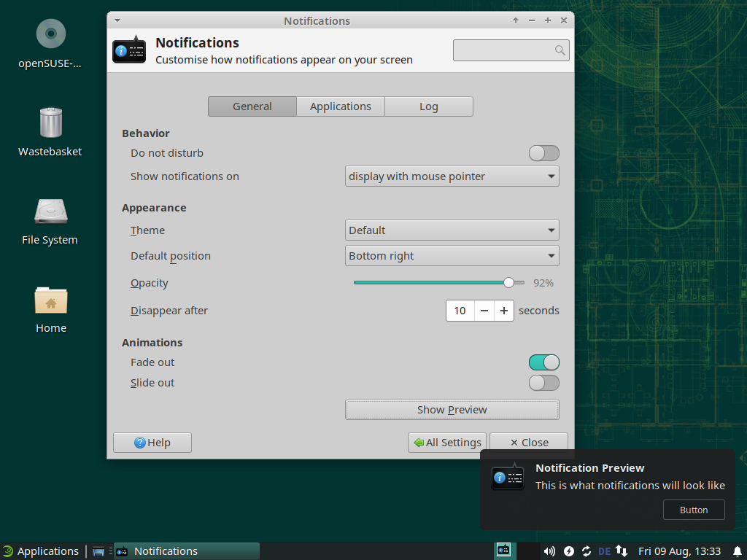Switch to the Log tab

pyautogui.click(x=428, y=106)
